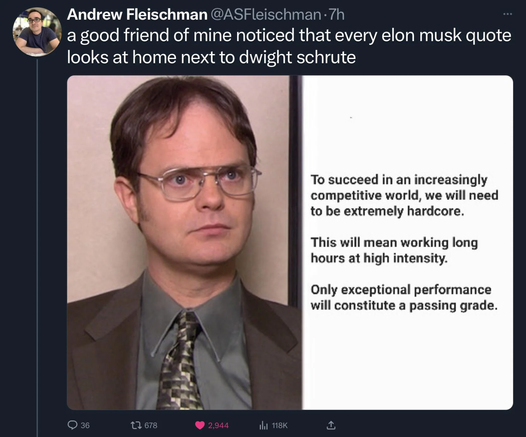Image resolution: width=526 pixels, height=437 pixels.
Task: Click the Andrew Fleischman display name
Action: [137, 14]
